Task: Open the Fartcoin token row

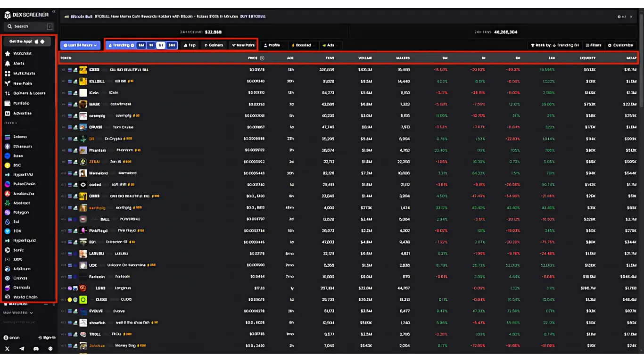Action: click(349, 277)
